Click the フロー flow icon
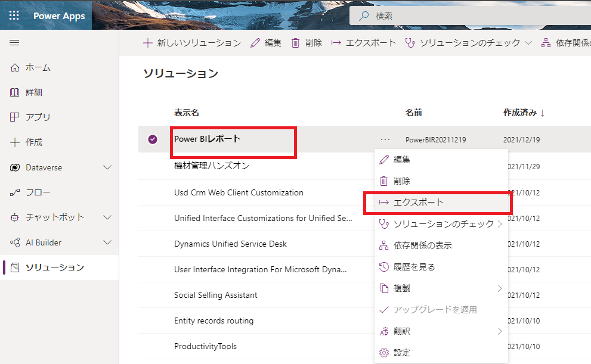The image size is (591, 364). [x=15, y=193]
